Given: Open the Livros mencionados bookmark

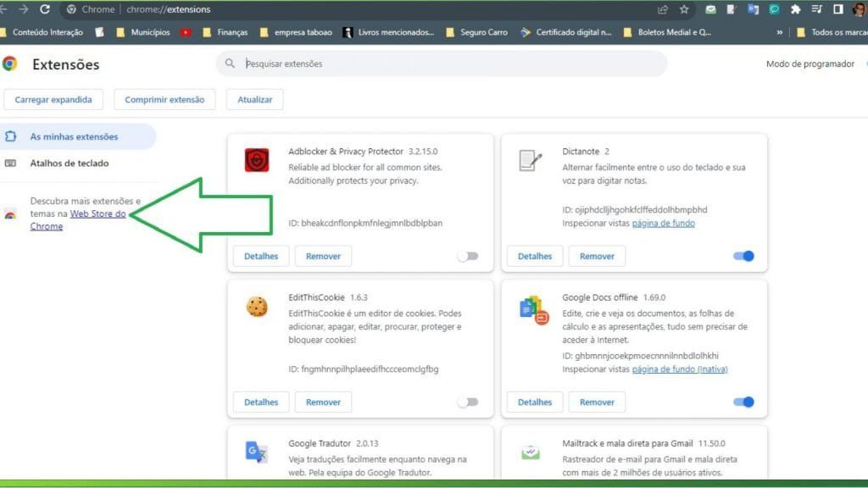Looking at the screenshot, I should point(388,32).
